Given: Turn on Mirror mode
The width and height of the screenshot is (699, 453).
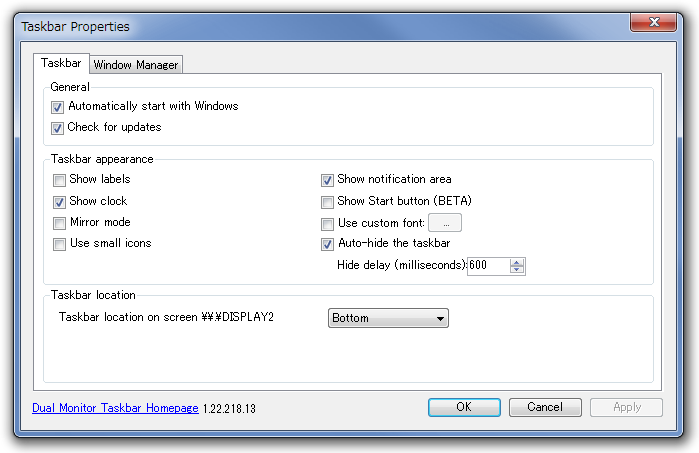Looking at the screenshot, I should pyautogui.click(x=59, y=223).
